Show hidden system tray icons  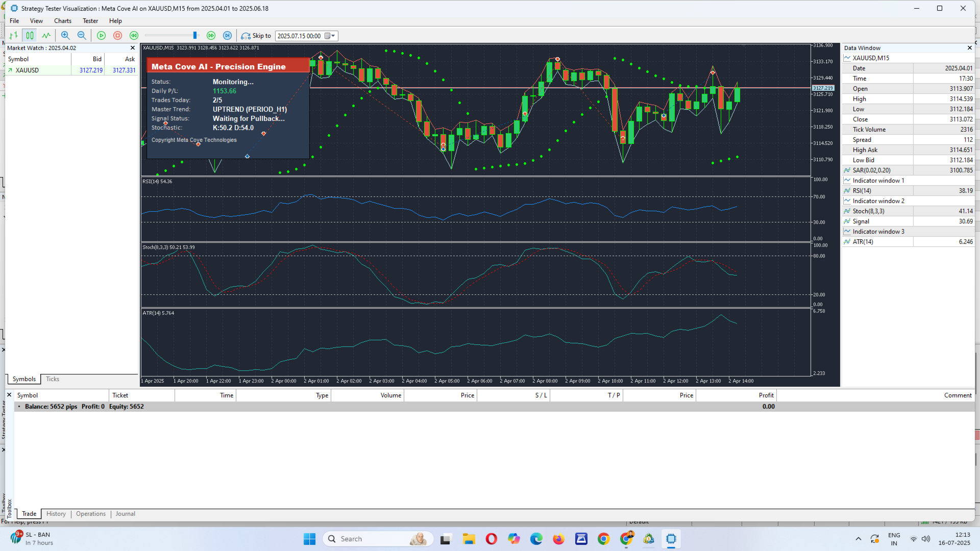pos(858,539)
